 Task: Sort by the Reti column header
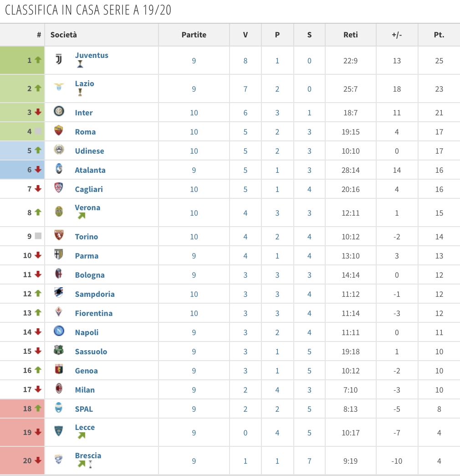point(351,35)
